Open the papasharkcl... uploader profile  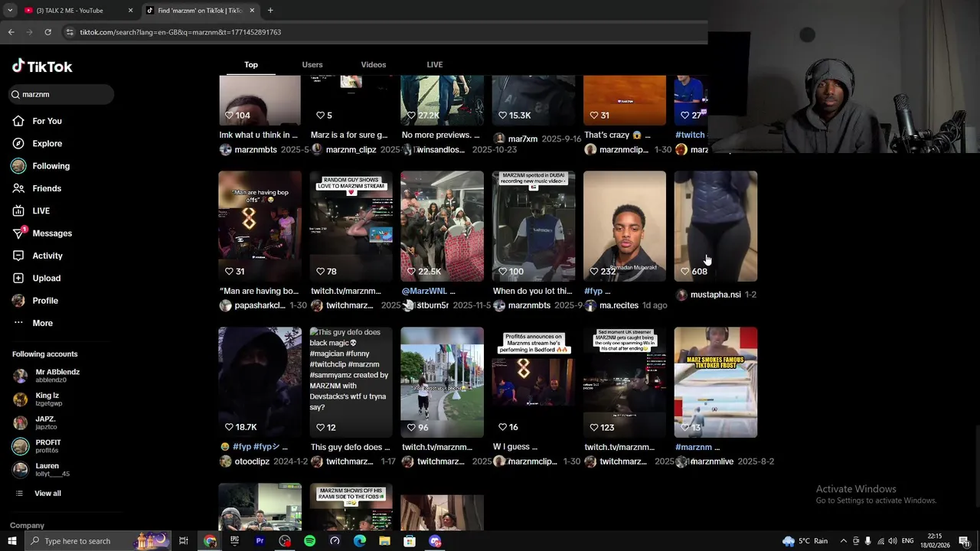click(260, 305)
